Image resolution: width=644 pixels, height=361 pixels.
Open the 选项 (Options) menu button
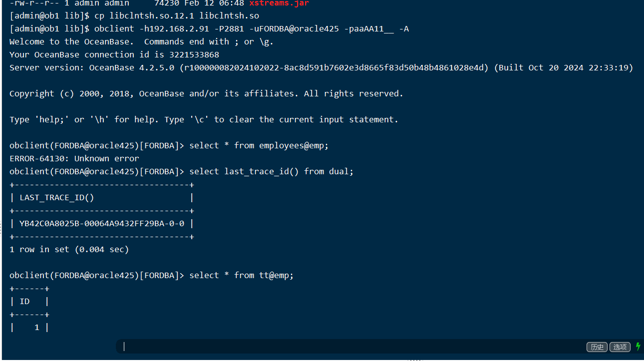620,347
